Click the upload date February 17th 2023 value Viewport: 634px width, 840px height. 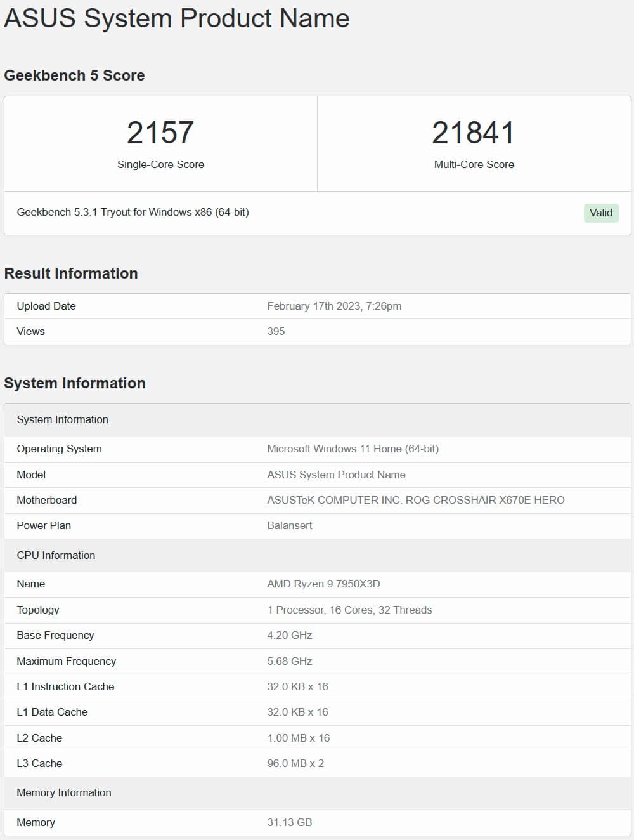334,306
